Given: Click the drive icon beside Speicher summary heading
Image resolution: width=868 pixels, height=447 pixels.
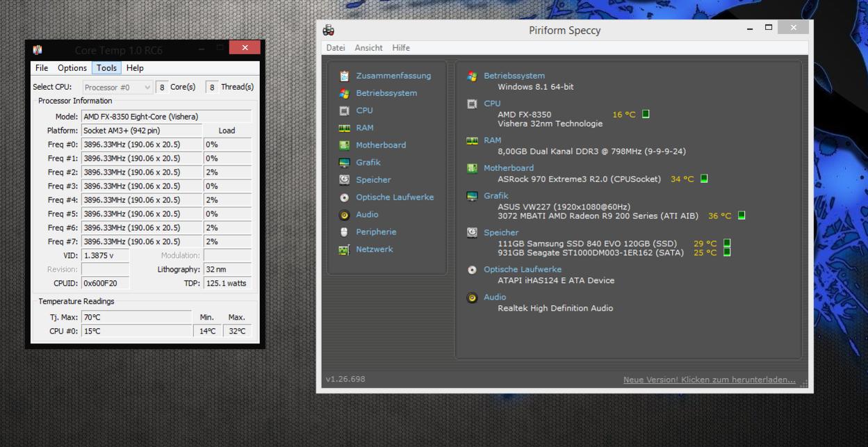Looking at the screenshot, I should (x=472, y=232).
